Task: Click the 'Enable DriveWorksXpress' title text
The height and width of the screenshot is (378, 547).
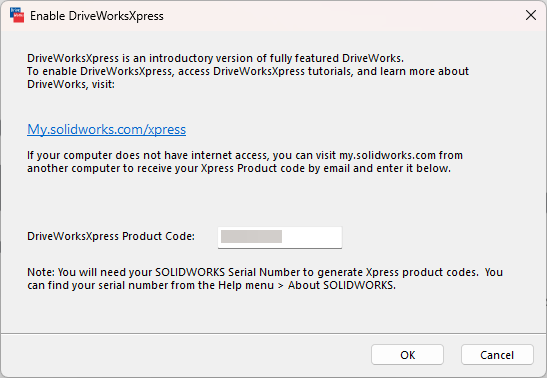Action: tap(97, 16)
